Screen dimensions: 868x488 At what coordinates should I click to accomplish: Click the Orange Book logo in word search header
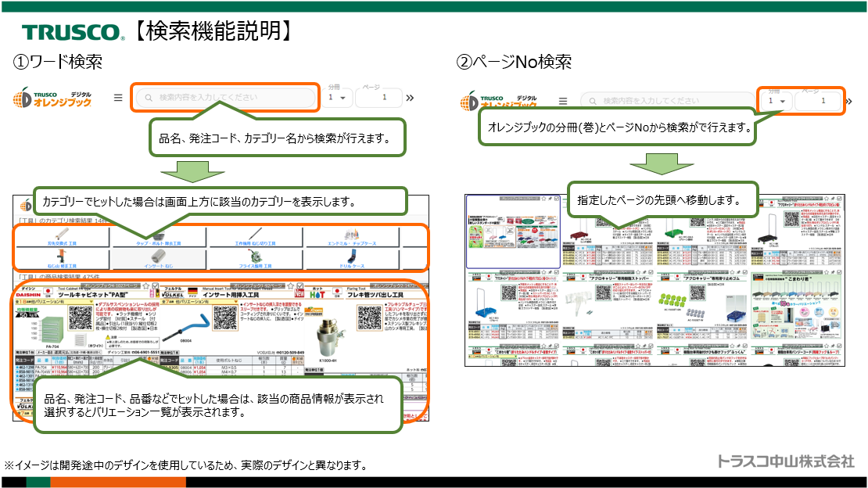coord(52,98)
